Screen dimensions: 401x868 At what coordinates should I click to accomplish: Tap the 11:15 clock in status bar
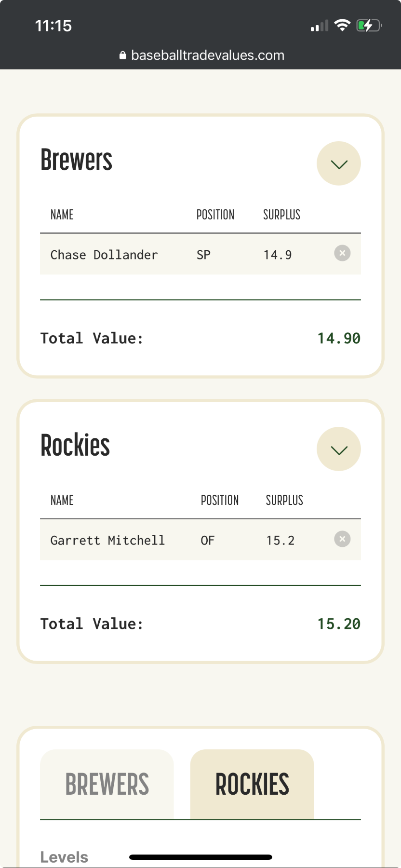click(x=53, y=26)
